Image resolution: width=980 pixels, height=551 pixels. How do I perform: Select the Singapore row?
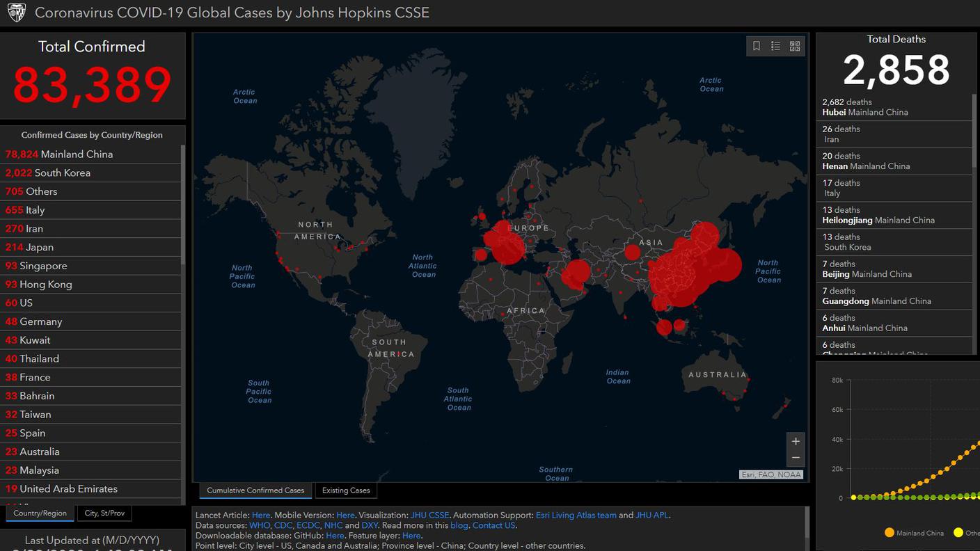point(90,266)
